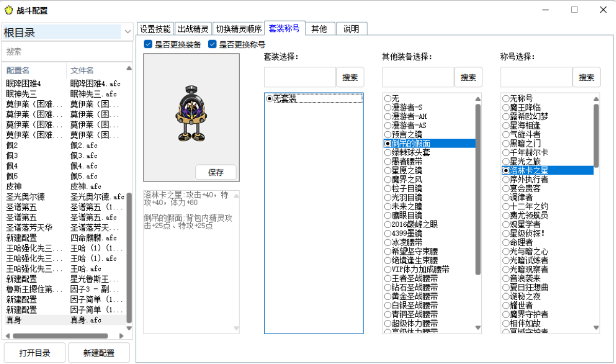
Task: Click the app icon in the title bar
Action: click(x=9, y=10)
